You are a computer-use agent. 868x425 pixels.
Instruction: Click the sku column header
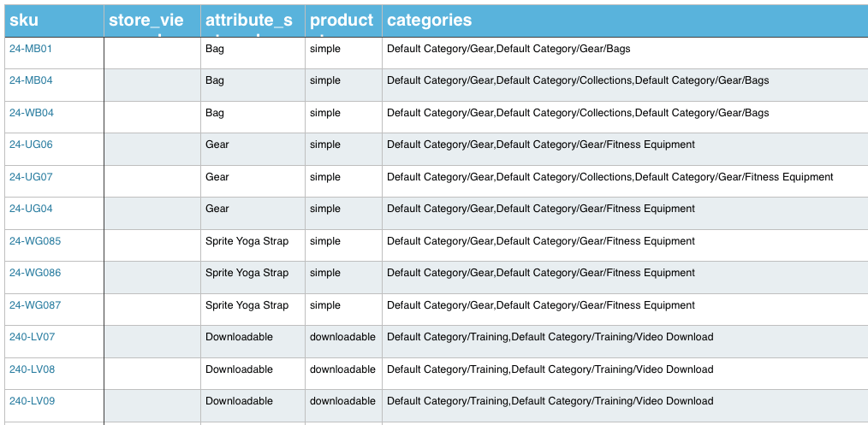point(24,20)
